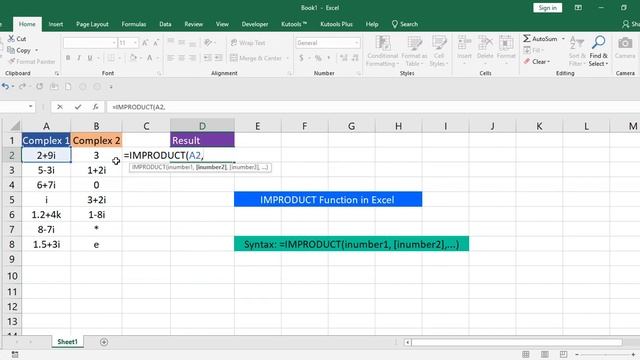Toggle Italic formatting
640x360 pixels.
[79, 58]
